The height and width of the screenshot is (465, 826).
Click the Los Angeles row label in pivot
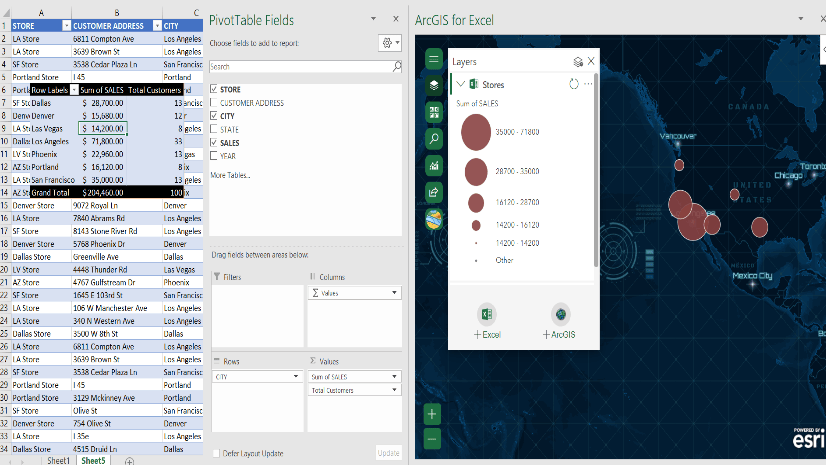(x=50, y=141)
